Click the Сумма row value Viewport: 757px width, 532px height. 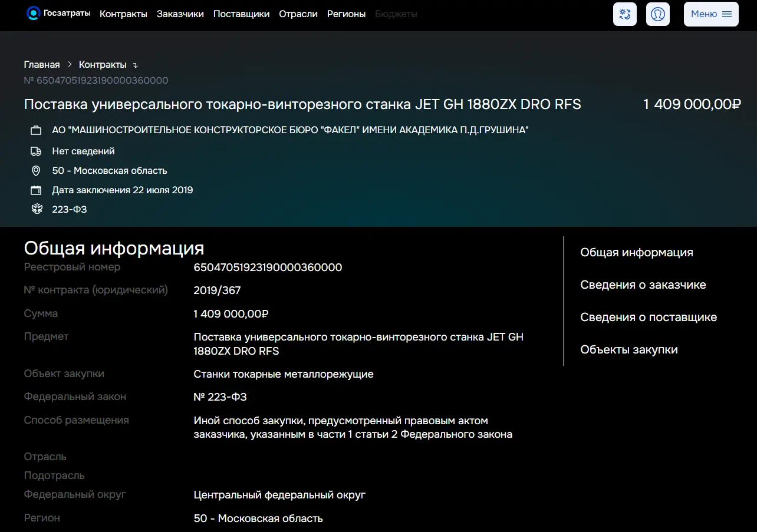coord(231,314)
